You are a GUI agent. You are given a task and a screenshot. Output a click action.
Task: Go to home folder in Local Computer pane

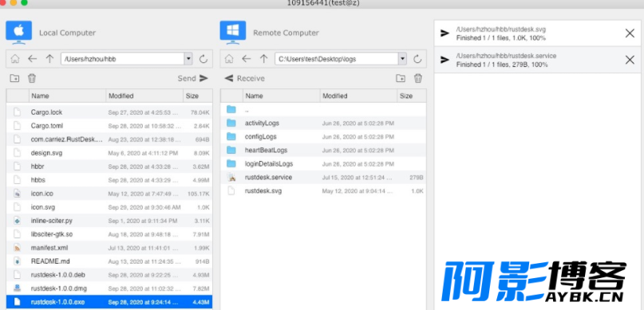point(15,59)
